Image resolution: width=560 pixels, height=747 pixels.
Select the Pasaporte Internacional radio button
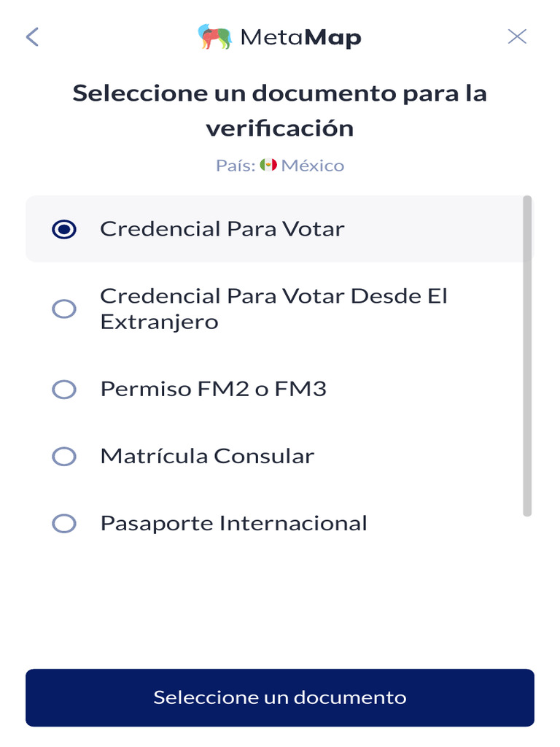click(x=64, y=524)
